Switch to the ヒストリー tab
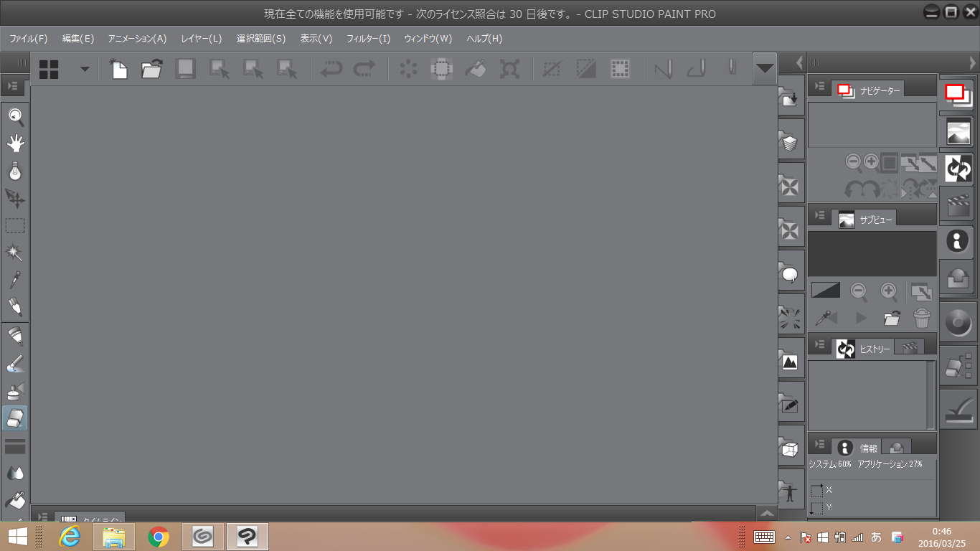 click(863, 348)
